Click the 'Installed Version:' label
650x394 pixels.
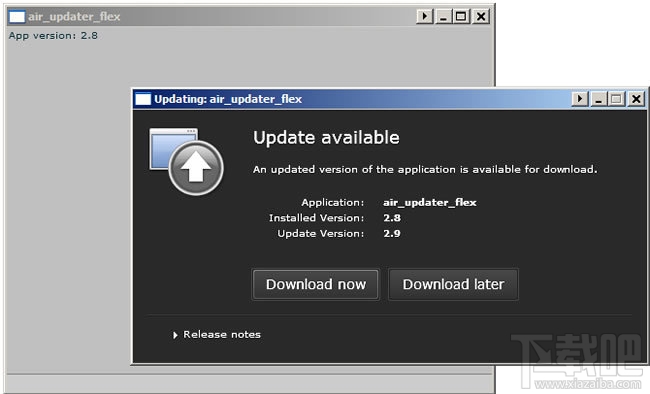point(316,218)
